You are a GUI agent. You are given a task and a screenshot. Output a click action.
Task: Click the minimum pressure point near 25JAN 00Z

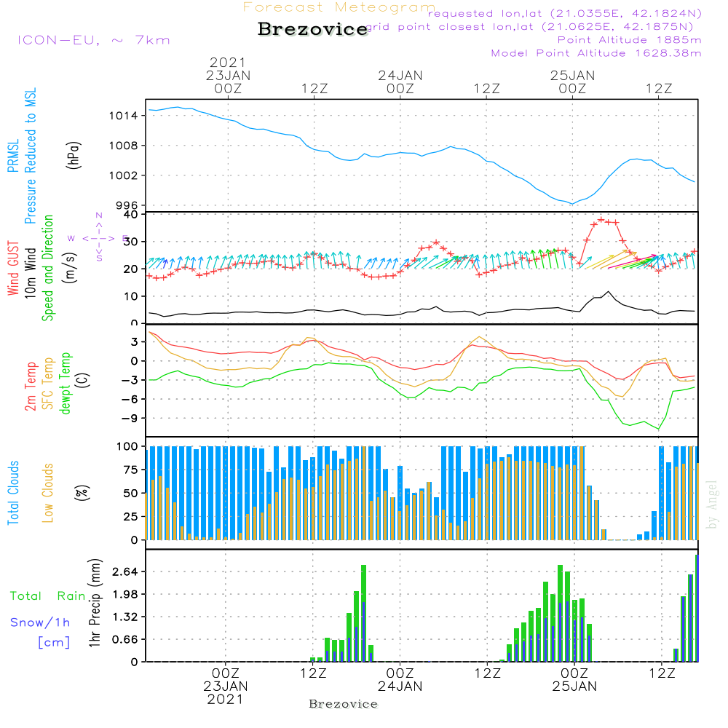coord(572,203)
